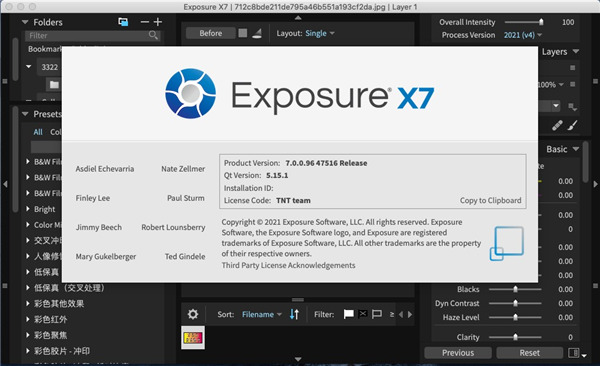Remove a folder with the minus icon
Image resolution: width=600 pixels, height=366 pixels.
tap(145, 22)
